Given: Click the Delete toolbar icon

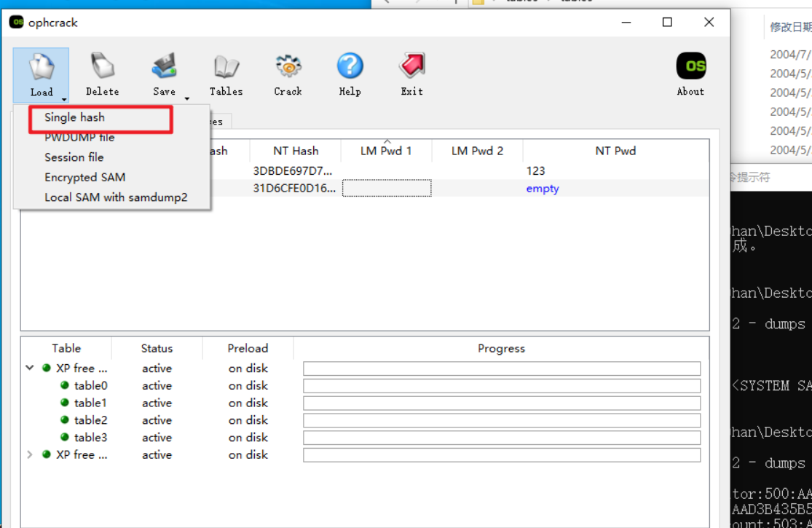Looking at the screenshot, I should point(102,66).
